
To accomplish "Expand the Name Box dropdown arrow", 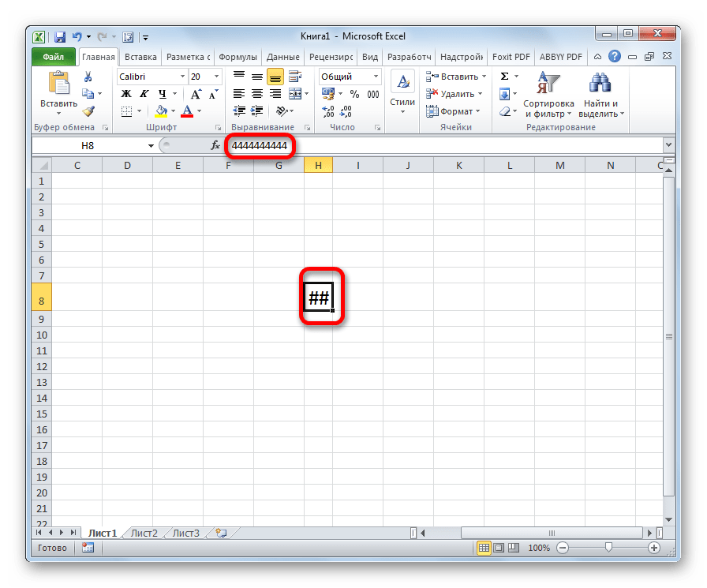I will (x=151, y=146).
